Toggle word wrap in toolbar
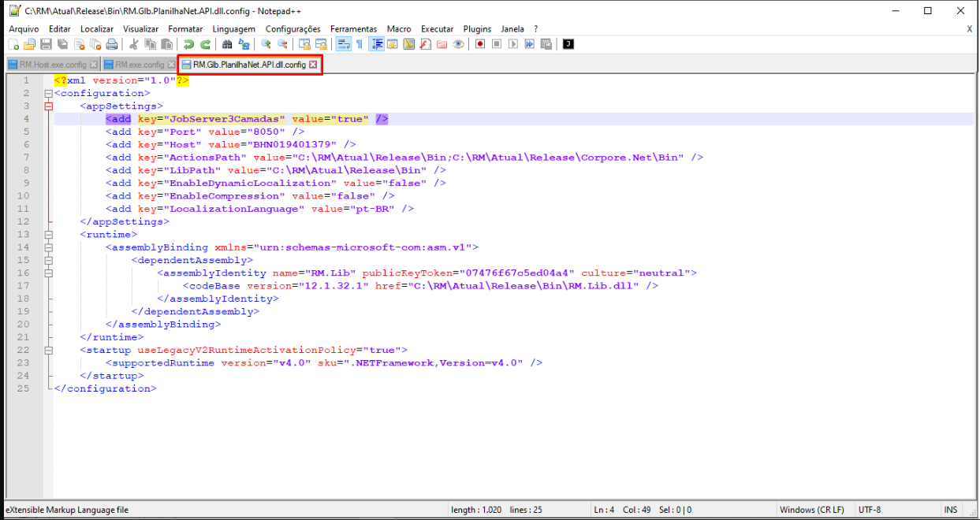The height and width of the screenshot is (520, 980). point(344,44)
